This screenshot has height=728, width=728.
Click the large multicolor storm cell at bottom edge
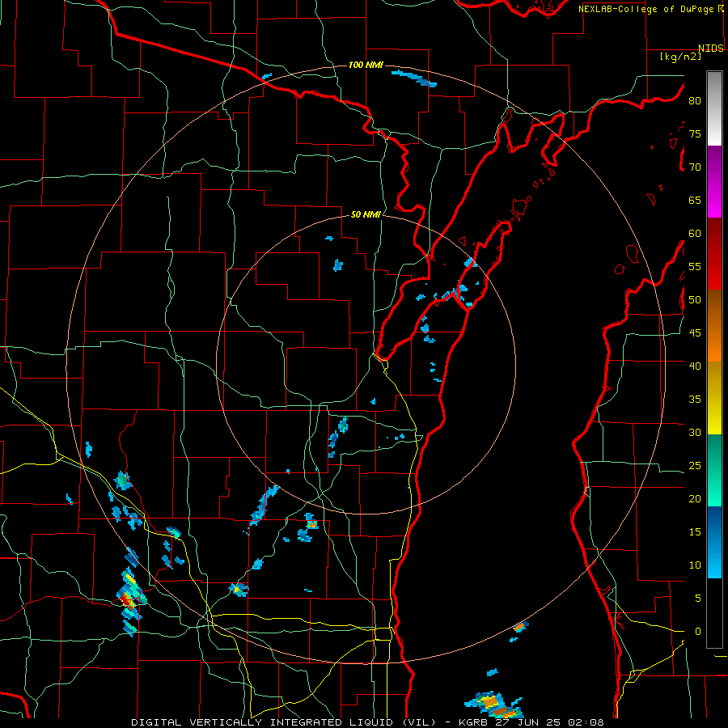pos(494,705)
